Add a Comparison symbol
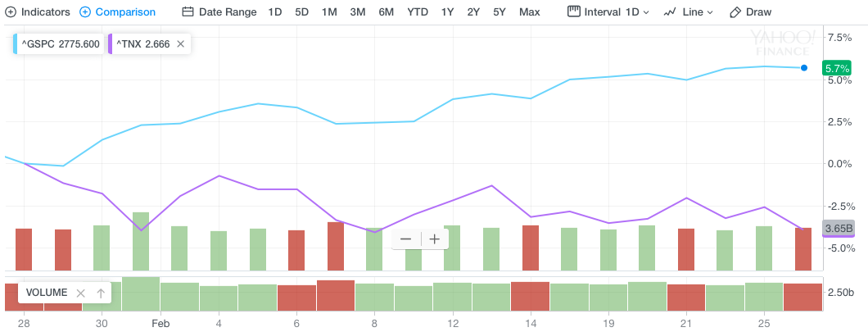The image size is (868, 332). point(118,12)
